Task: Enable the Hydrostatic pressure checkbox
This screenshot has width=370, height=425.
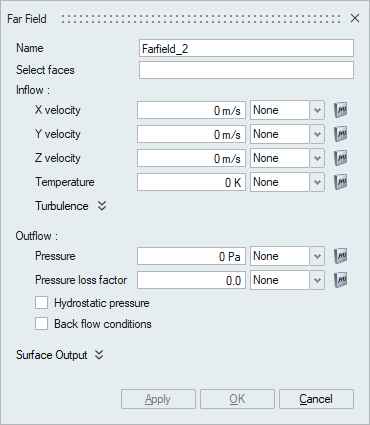Action: coord(41,303)
